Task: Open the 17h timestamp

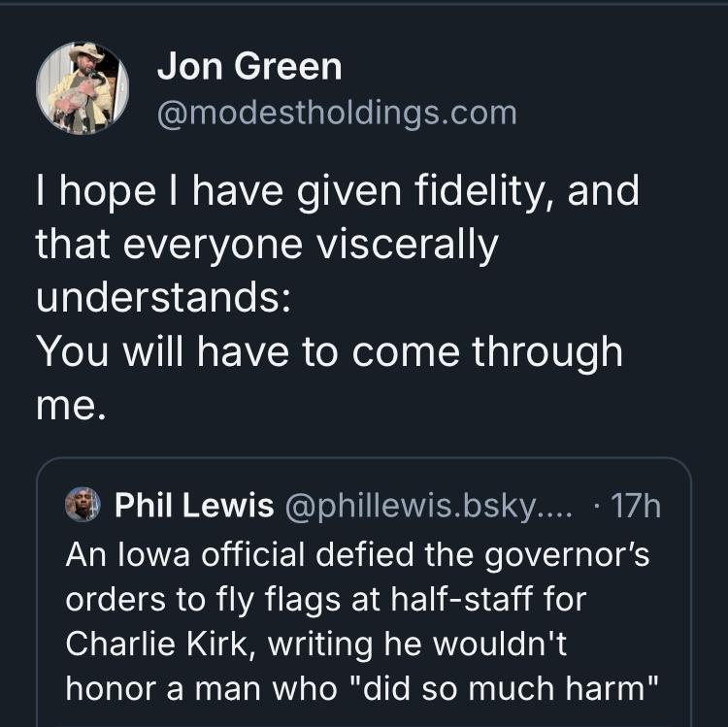Action: tap(638, 506)
